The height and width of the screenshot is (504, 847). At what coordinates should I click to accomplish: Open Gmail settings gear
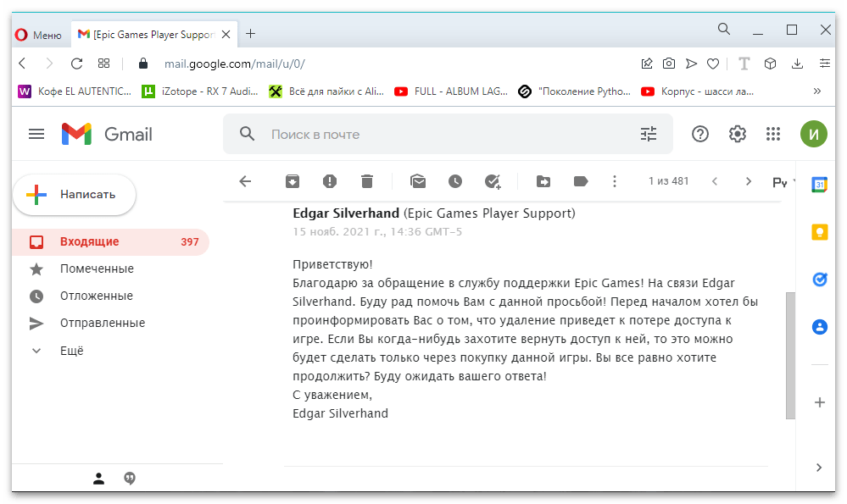coord(737,134)
